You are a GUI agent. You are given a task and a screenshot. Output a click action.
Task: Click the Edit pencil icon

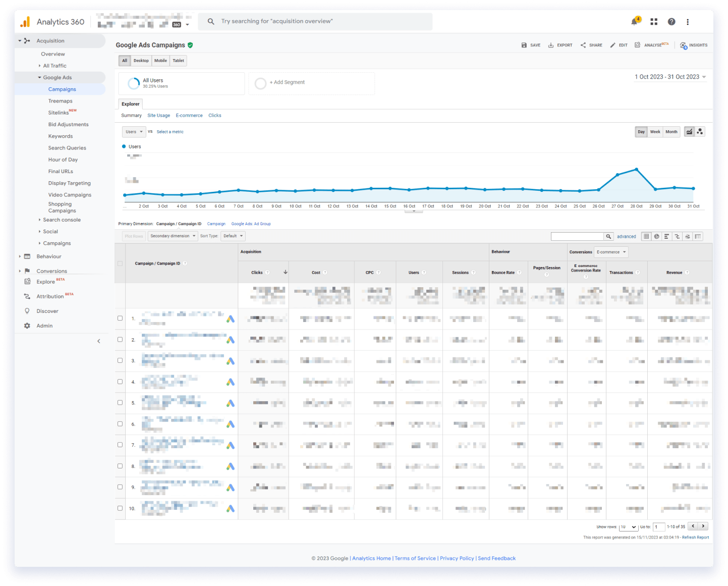click(612, 45)
